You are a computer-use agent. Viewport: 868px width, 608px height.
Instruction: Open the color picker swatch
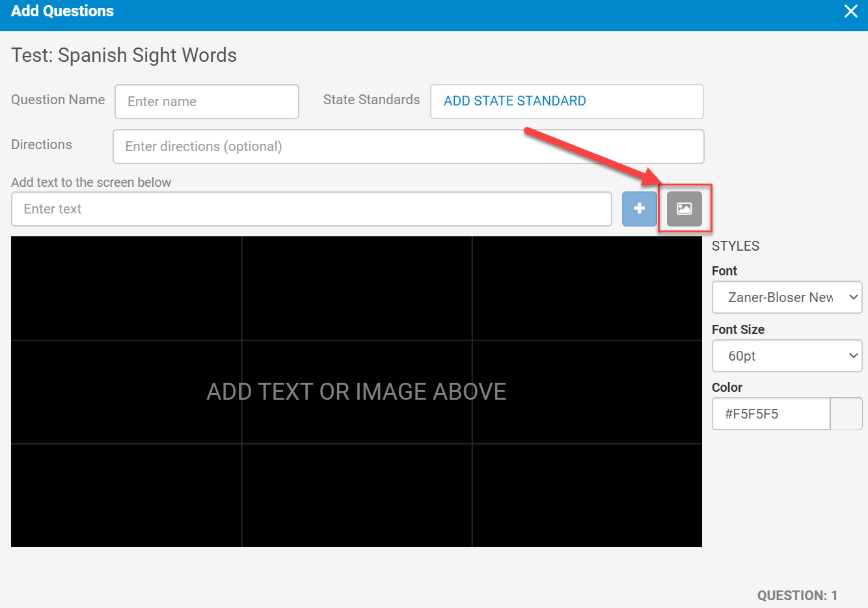tap(847, 414)
